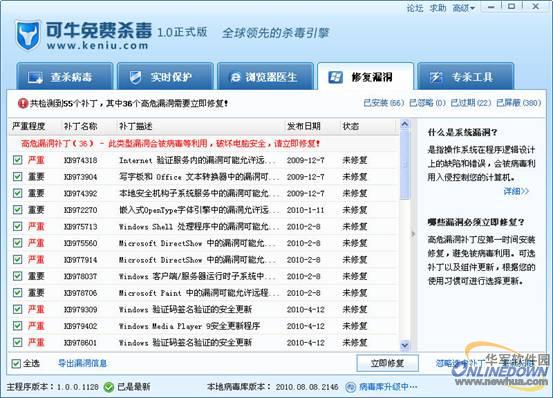This screenshot has height=398, width=553.
Task: Uncheck the KB979402 patch checkbox
Action: (x=17, y=326)
